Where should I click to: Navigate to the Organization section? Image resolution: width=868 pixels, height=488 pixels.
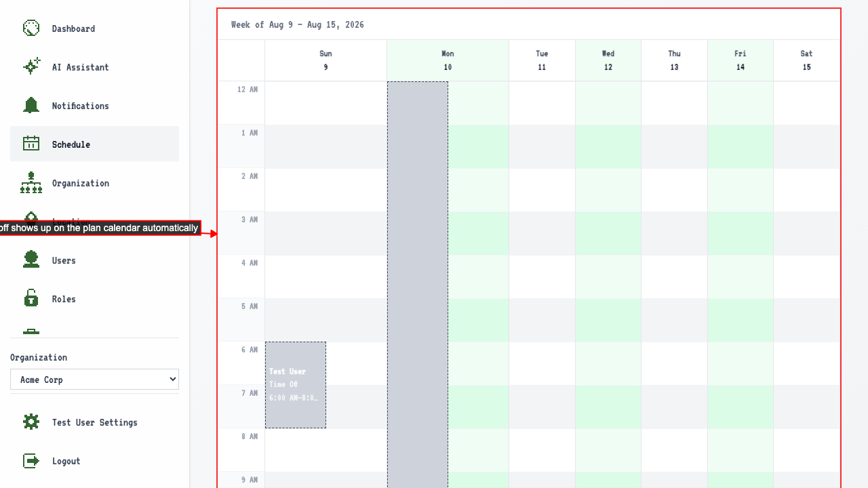94,183
